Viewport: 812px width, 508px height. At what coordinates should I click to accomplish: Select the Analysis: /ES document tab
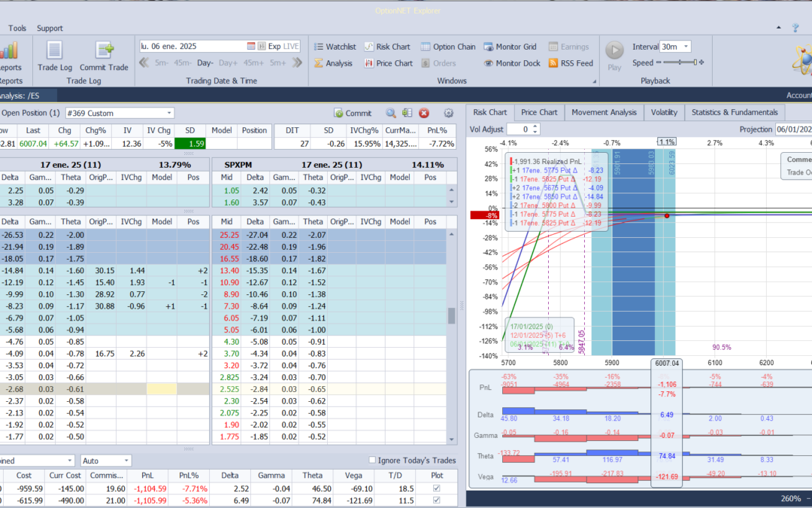28,96
